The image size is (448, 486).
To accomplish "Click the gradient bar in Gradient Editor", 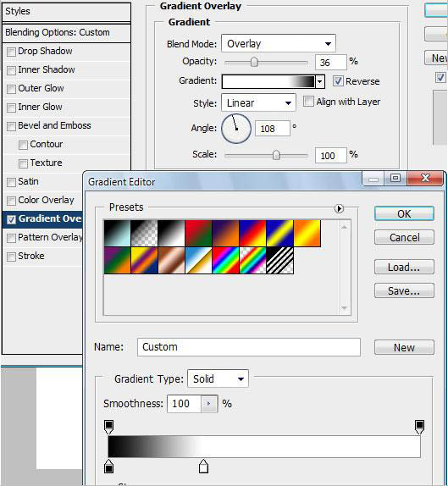I will pyautogui.click(x=264, y=446).
